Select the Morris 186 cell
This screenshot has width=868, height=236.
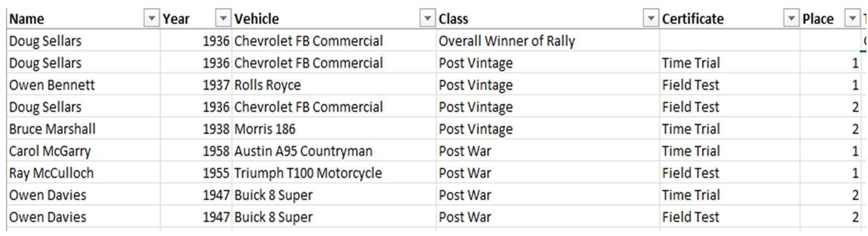pos(265,129)
